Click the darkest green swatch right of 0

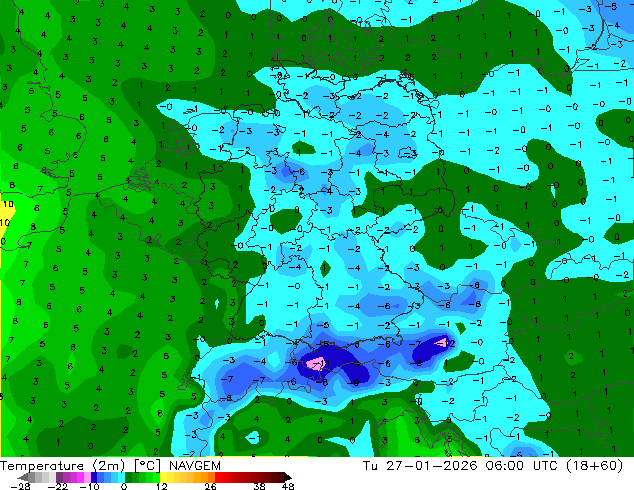[129, 477]
